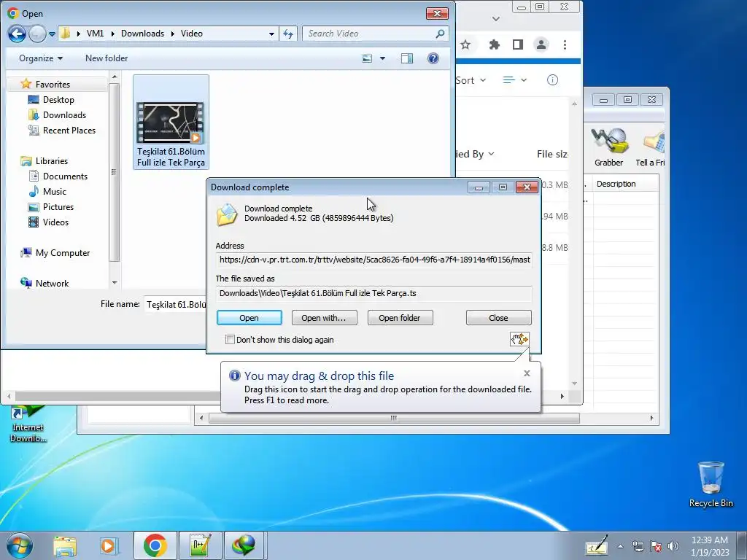Open the Organize menu

point(41,58)
